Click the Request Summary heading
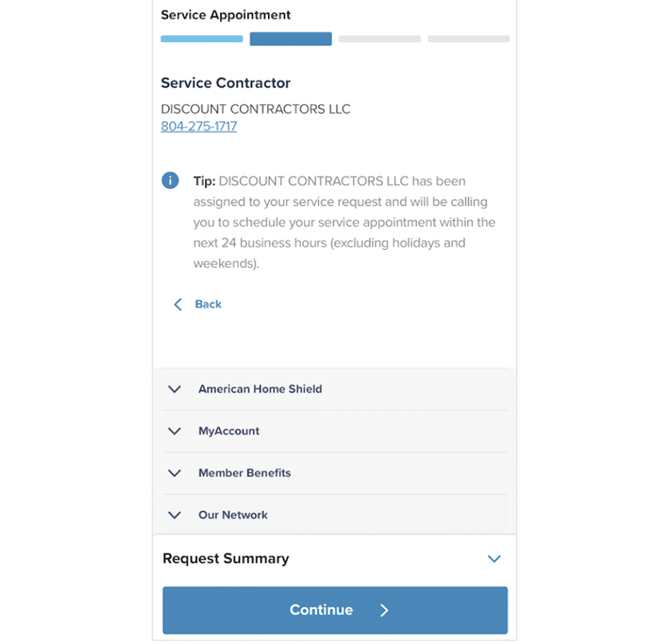The image size is (657, 644). (226, 559)
